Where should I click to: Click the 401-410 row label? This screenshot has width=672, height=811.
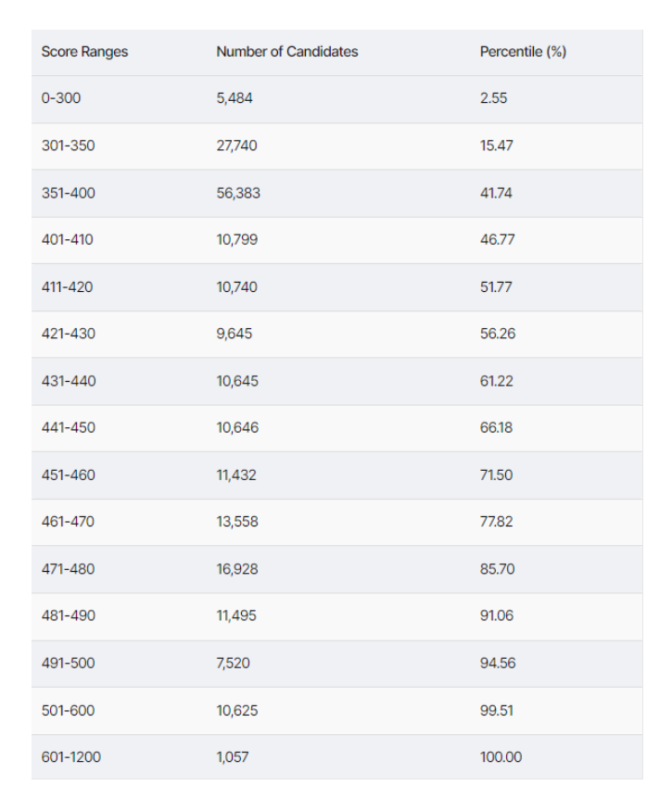pos(68,239)
